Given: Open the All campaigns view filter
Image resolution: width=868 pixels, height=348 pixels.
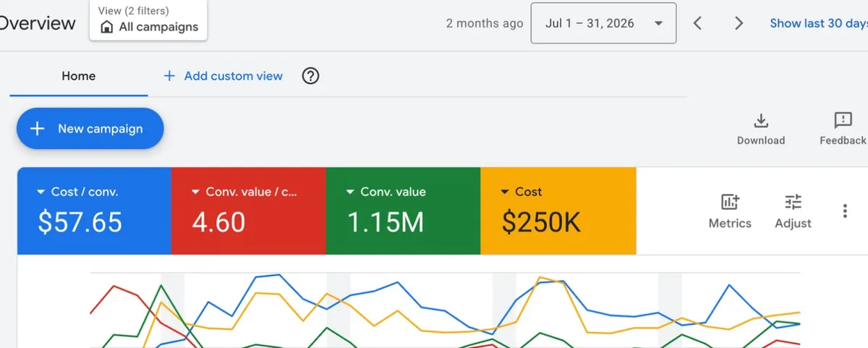Looking at the screenshot, I should click(x=148, y=20).
